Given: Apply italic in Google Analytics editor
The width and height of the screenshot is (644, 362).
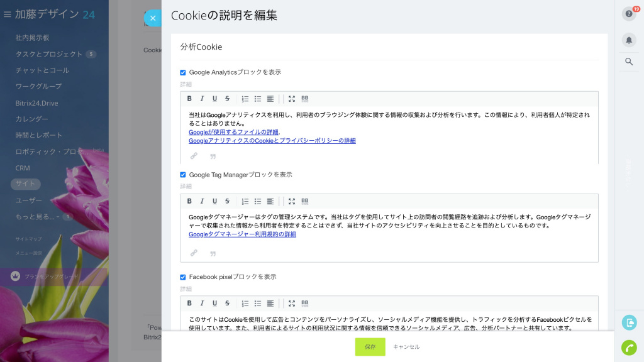Looking at the screenshot, I should tap(202, 99).
